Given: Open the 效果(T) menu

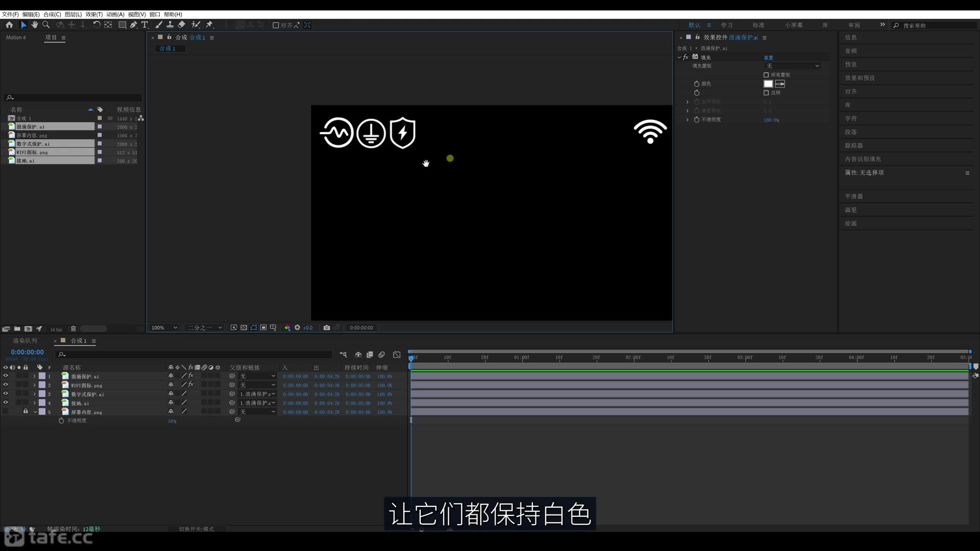Looking at the screenshot, I should pyautogui.click(x=94, y=14).
